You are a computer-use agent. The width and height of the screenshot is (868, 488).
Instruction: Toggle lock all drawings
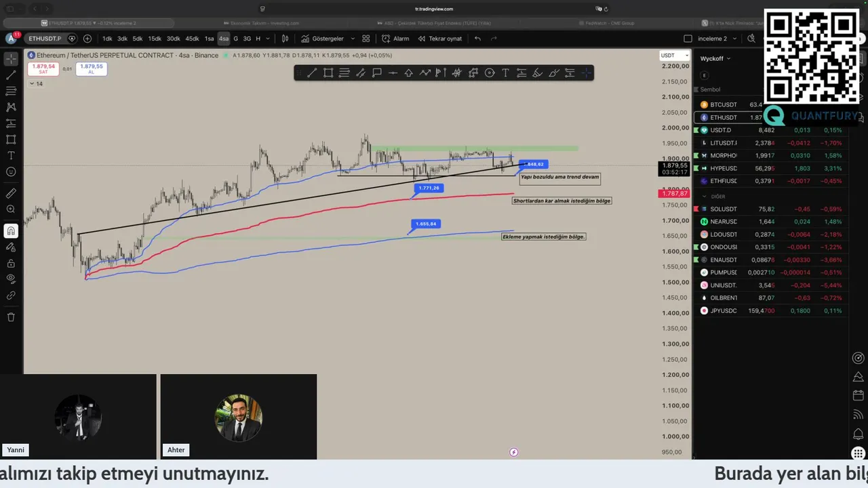(11, 264)
